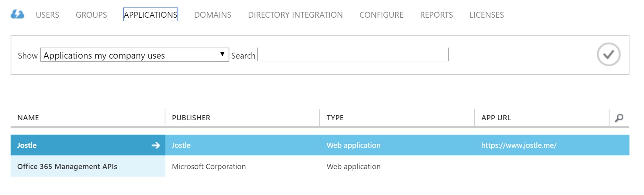Screen dimensions: 644x195
Task: Expand the Show applications dropdown
Action: (135, 55)
